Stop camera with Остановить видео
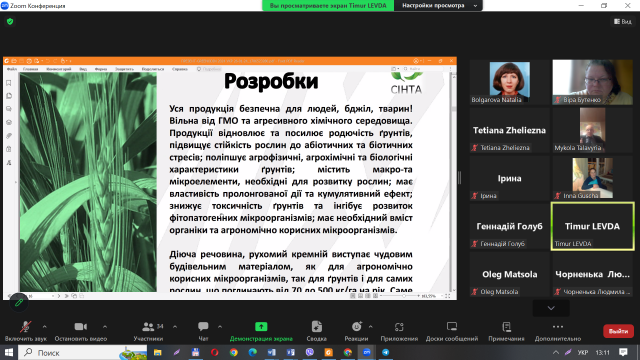 click(x=80, y=331)
